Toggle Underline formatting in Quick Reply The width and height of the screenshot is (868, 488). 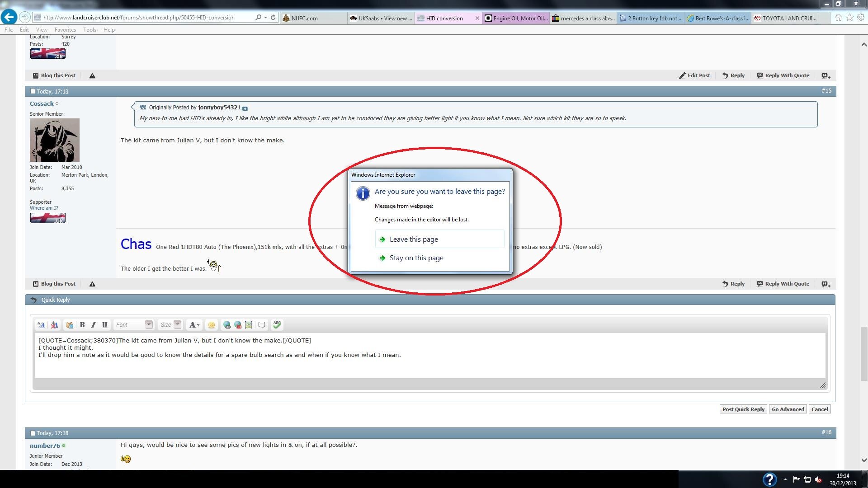(x=104, y=324)
